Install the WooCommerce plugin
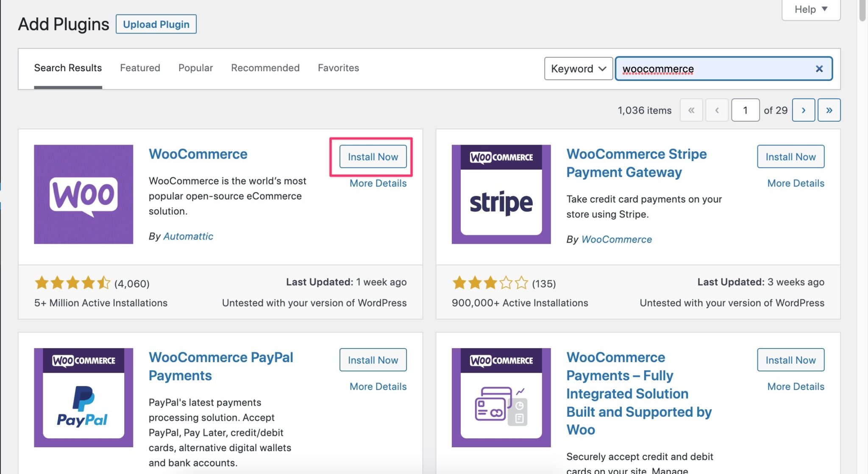The height and width of the screenshot is (474, 868). 372,156
